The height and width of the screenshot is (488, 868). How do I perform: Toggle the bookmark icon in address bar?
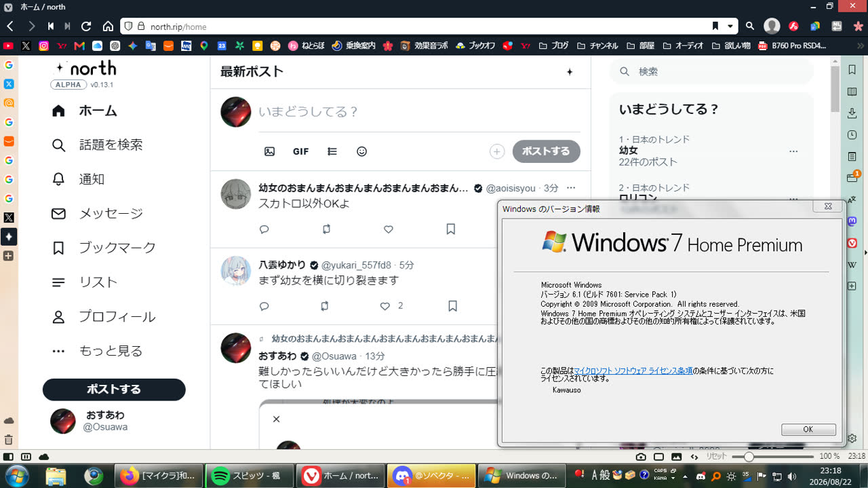(x=715, y=26)
